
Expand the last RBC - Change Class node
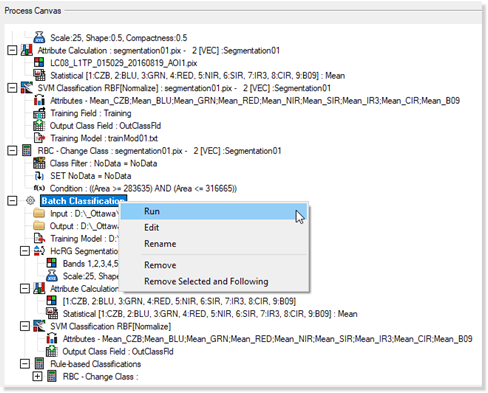(37, 377)
